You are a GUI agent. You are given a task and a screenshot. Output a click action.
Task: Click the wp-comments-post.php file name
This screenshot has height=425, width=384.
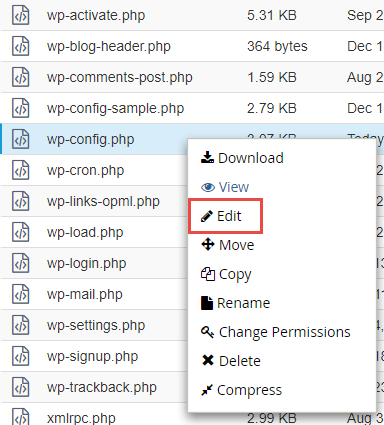tap(120, 77)
